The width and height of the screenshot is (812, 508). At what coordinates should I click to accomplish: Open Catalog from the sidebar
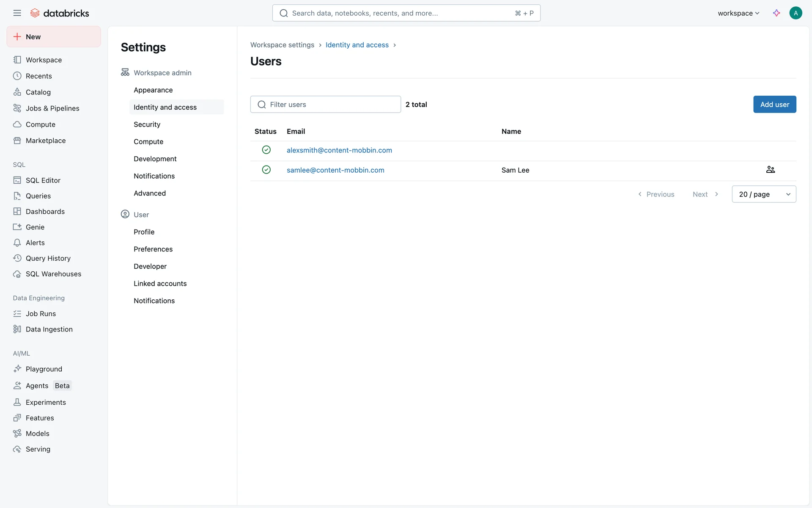click(38, 92)
